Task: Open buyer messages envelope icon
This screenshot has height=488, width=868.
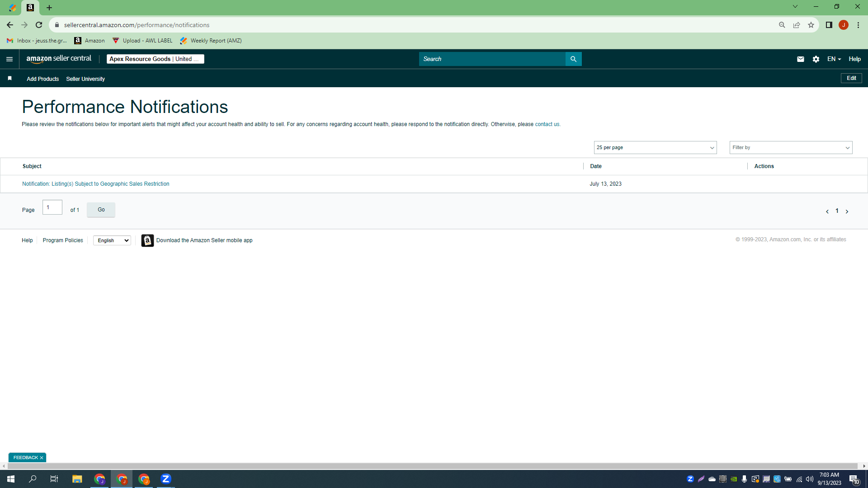Action: point(801,59)
